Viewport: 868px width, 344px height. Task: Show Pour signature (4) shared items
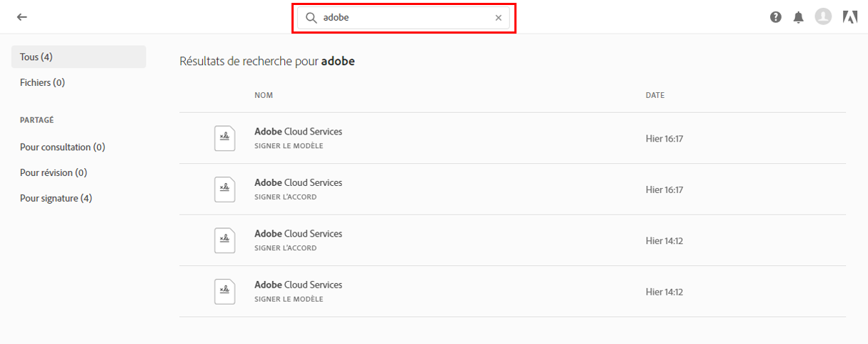click(56, 198)
